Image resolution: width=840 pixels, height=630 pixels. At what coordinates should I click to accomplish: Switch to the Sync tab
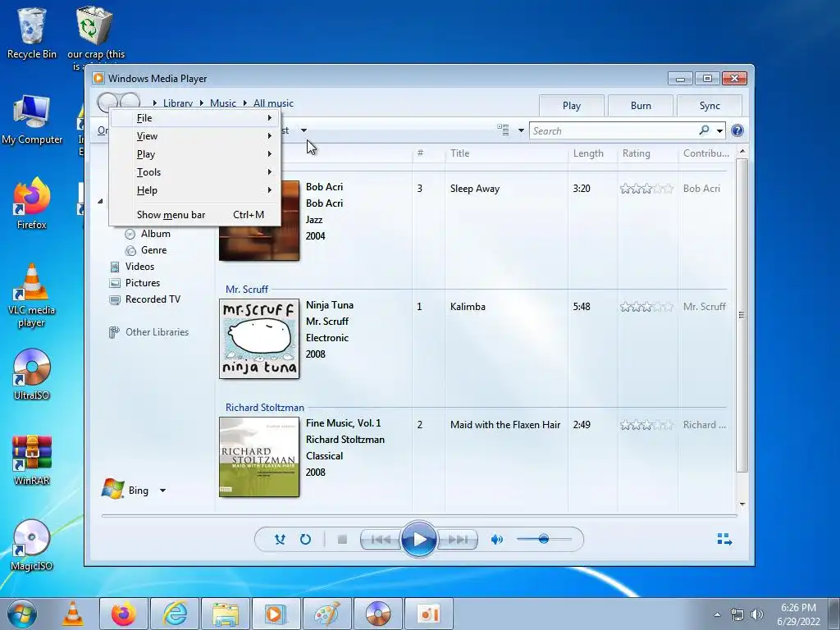[710, 106]
